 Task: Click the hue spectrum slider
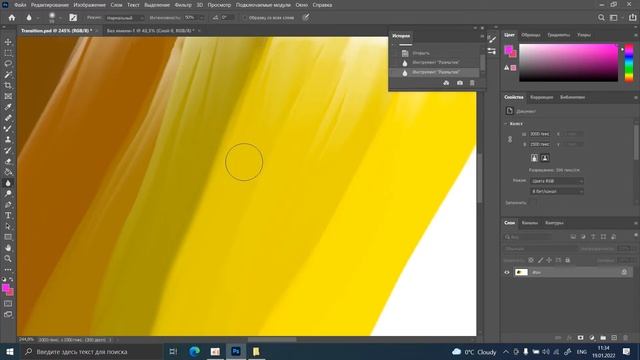629,63
